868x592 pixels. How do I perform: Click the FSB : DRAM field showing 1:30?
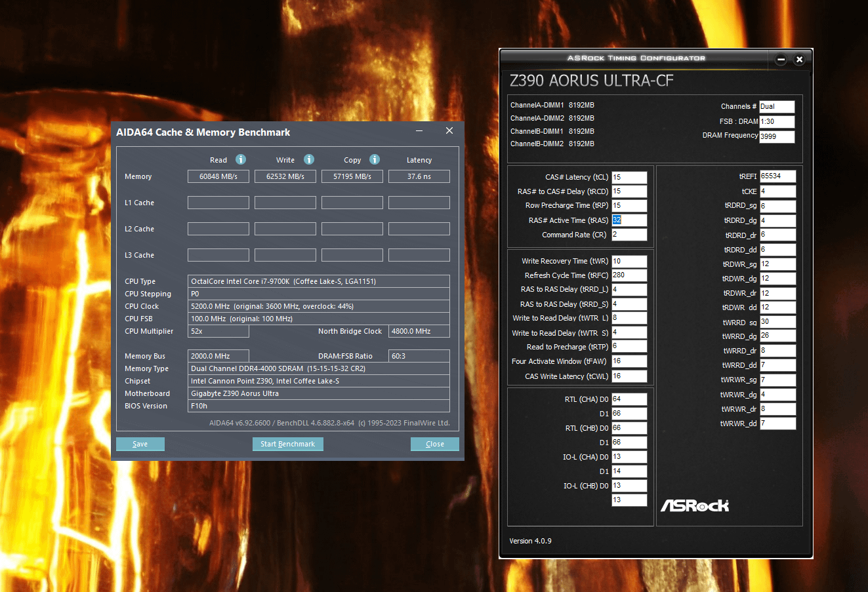777,122
